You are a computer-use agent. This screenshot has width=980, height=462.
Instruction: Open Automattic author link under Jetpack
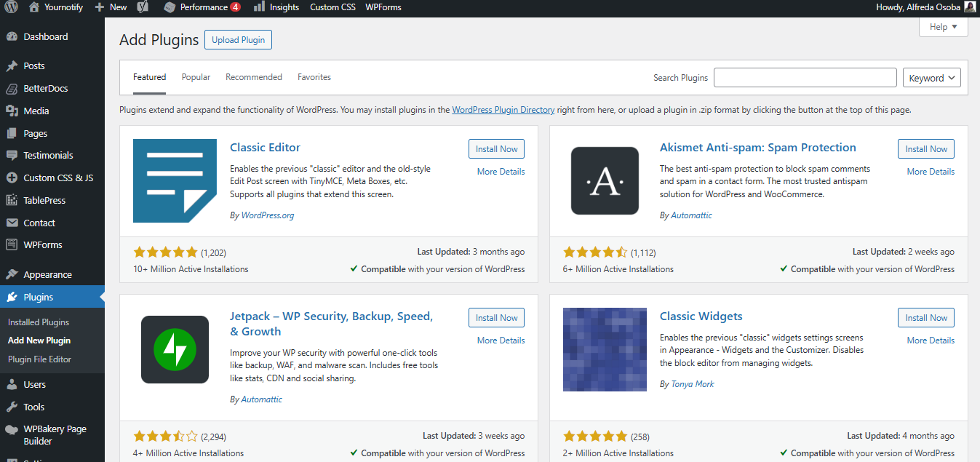[x=261, y=399]
